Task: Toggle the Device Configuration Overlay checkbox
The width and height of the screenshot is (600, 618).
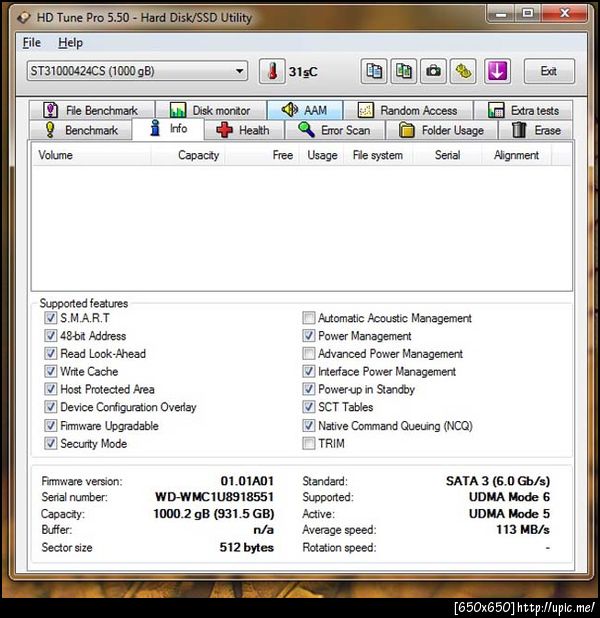Action: point(50,407)
